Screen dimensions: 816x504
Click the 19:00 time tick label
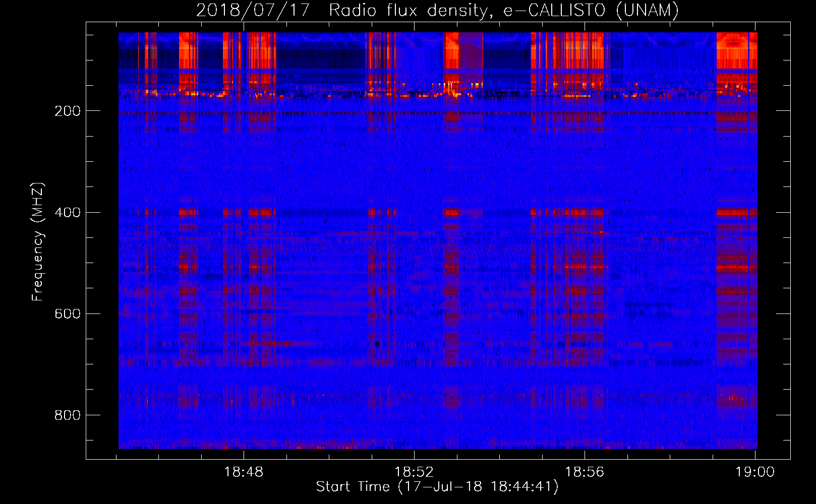point(755,472)
